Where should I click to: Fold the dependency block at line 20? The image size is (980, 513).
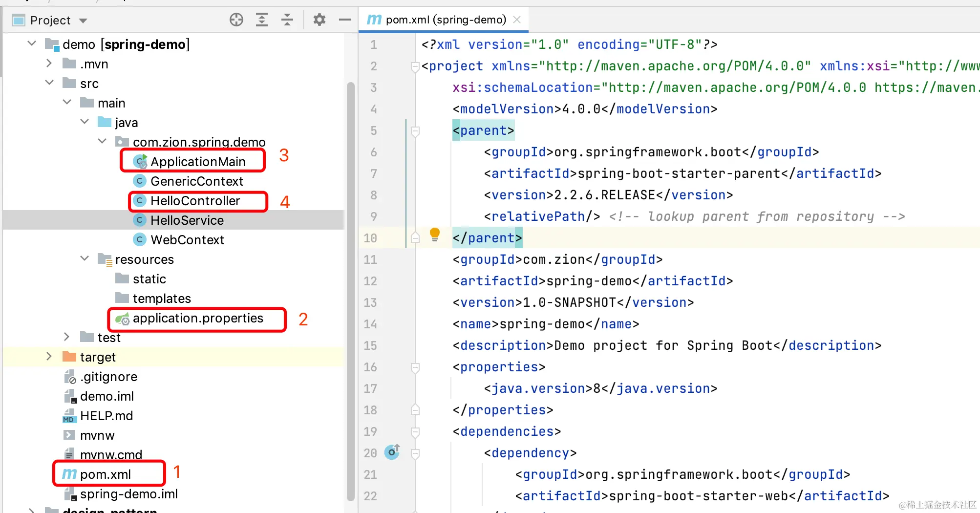[415, 453]
